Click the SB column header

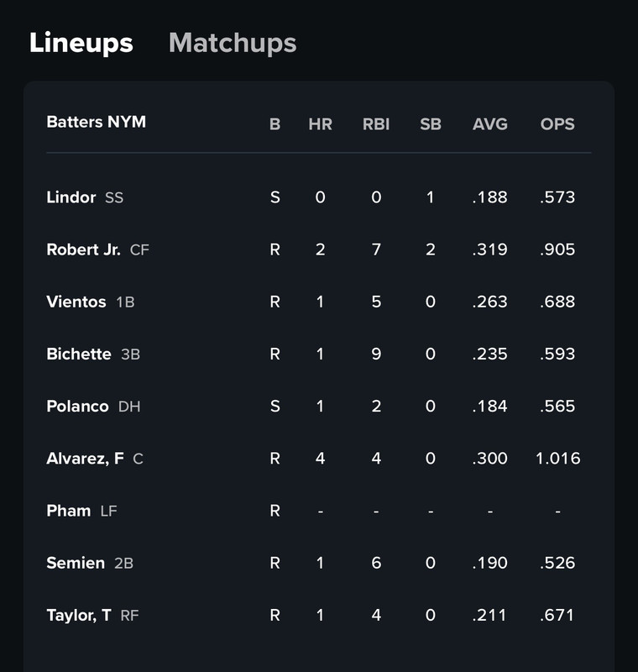click(431, 124)
